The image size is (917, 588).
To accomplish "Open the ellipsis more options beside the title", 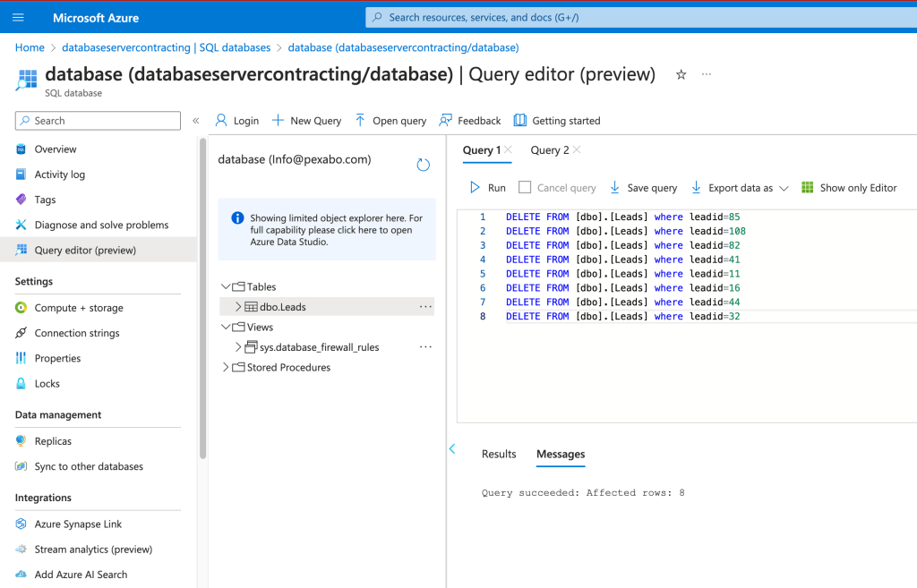I will [x=707, y=74].
